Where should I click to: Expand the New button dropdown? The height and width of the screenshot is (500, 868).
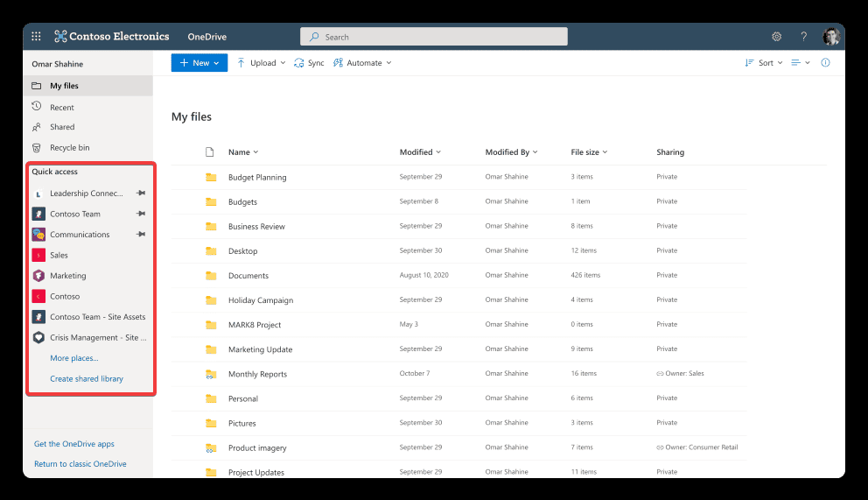[216, 63]
